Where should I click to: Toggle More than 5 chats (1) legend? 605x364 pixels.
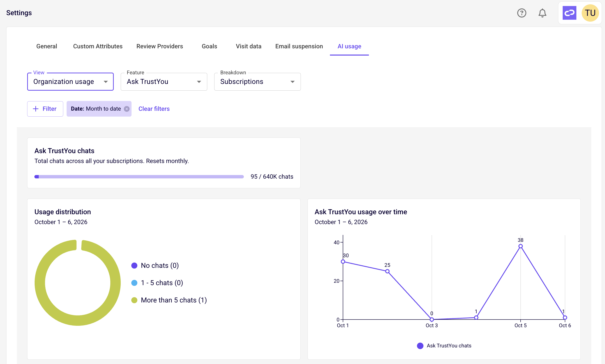169,300
